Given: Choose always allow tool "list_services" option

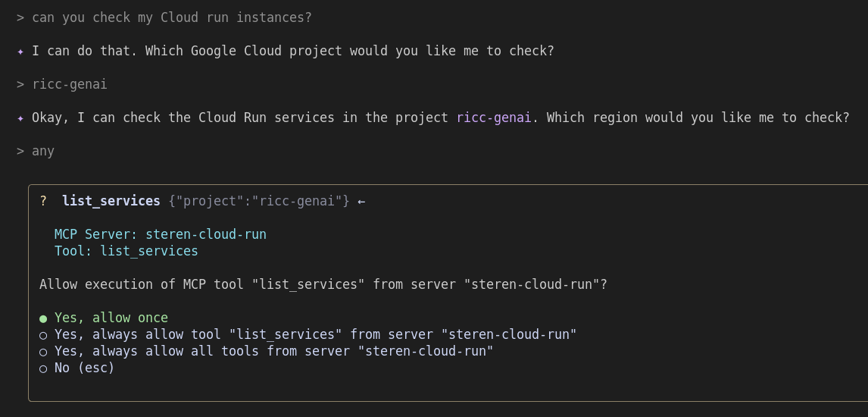Looking at the screenshot, I should 315,334.
